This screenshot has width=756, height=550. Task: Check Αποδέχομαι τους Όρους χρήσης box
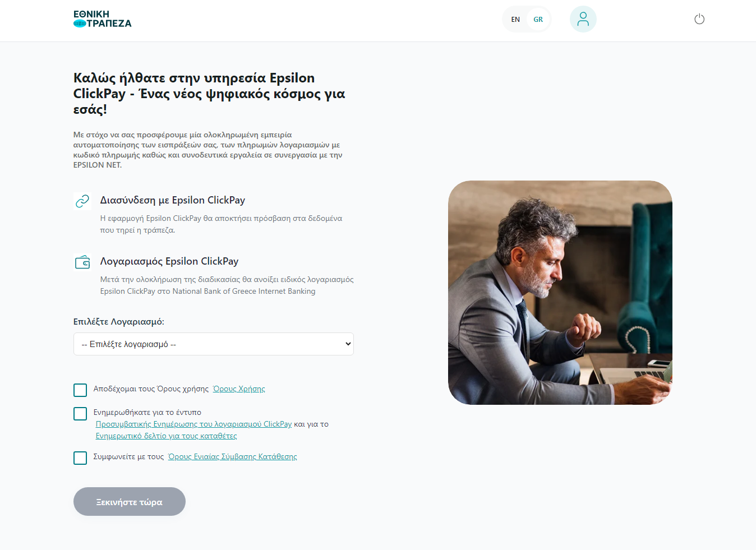[x=80, y=390]
